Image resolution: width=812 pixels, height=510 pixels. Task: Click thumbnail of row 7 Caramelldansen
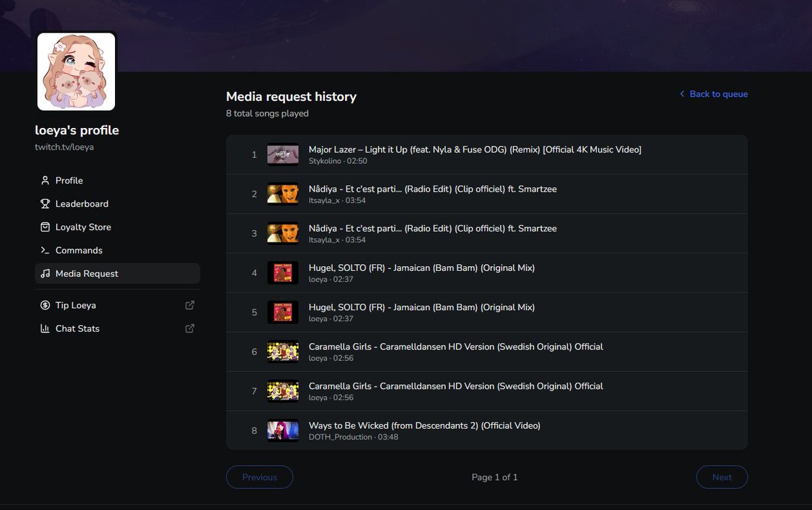(x=283, y=391)
